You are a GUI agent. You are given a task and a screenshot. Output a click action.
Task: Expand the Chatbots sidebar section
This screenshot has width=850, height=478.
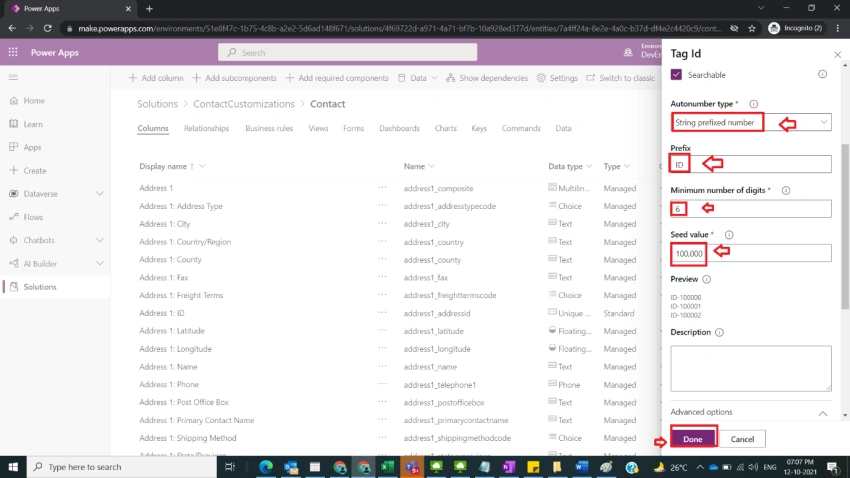[x=100, y=240]
